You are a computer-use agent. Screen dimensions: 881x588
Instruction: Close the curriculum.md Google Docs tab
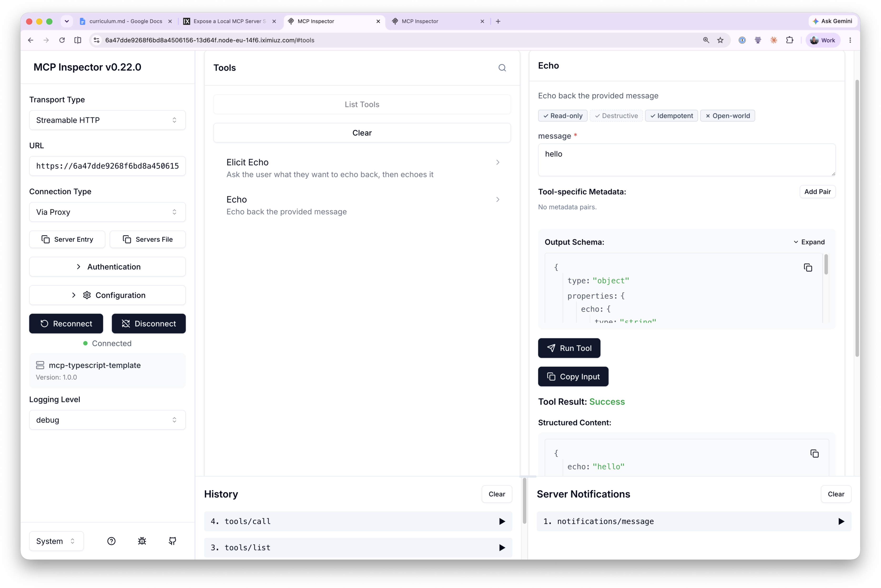(x=170, y=21)
